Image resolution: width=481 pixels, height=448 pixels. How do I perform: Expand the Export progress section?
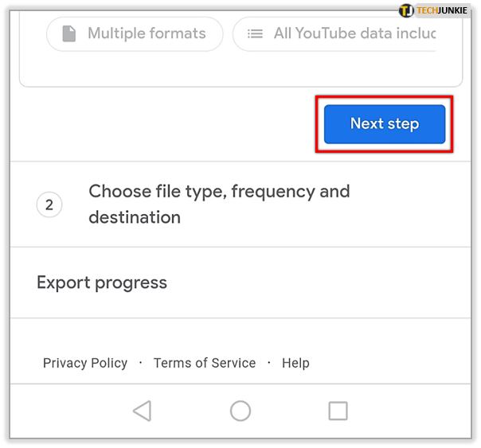[102, 282]
